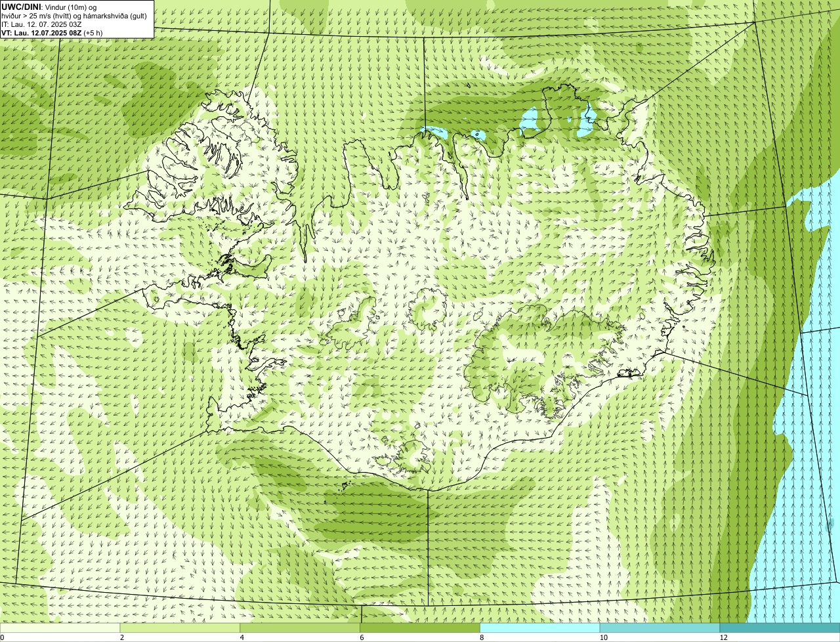Click the '4' label on the color scale
The width and height of the screenshot is (840, 642).
[x=241, y=637]
